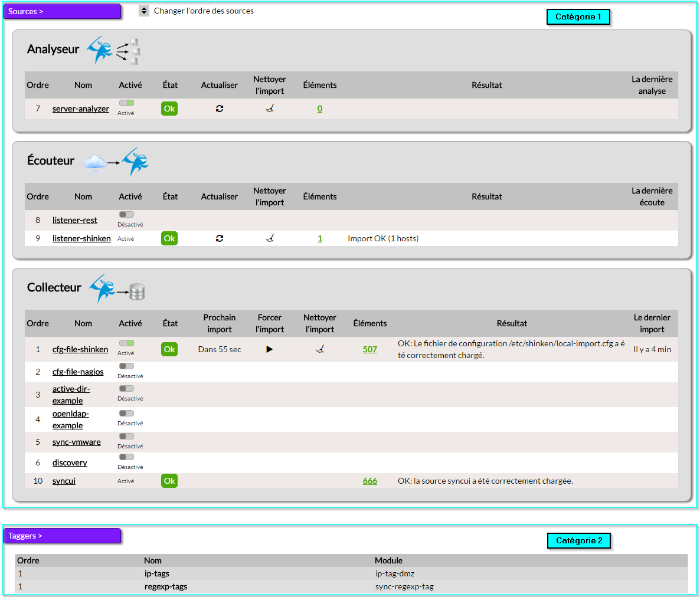The width and height of the screenshot is (700, 597).
Task: Open the 507 elements count link
Action: click(370, 349)
